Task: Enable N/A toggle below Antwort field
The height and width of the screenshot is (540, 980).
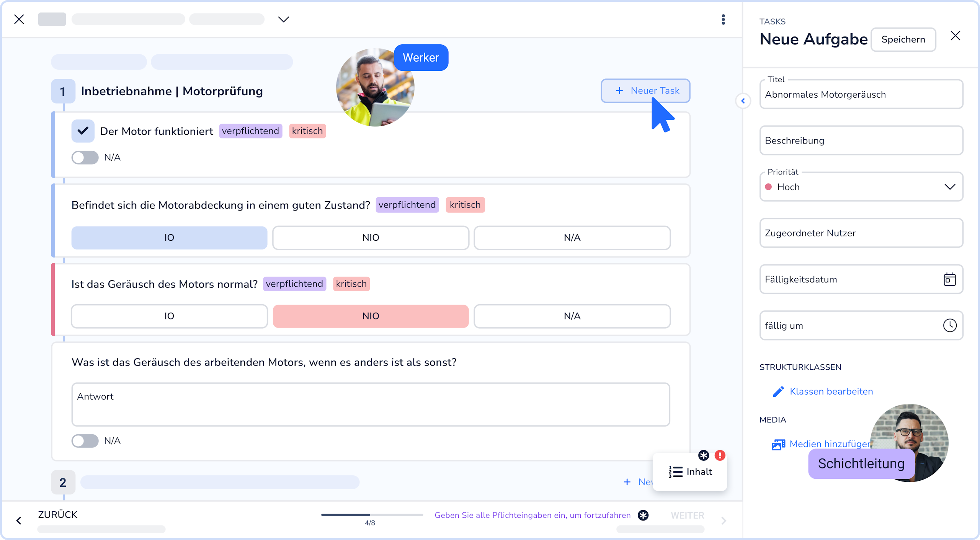Action: (x=85, y=441)
